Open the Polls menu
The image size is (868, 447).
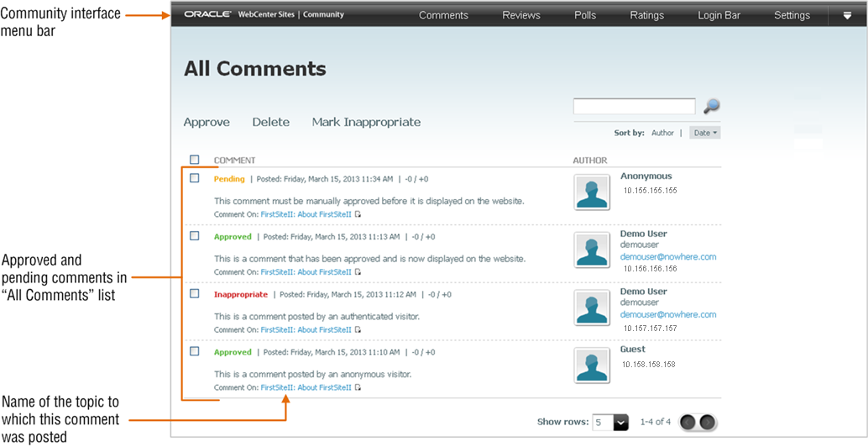tap(585, 15)
